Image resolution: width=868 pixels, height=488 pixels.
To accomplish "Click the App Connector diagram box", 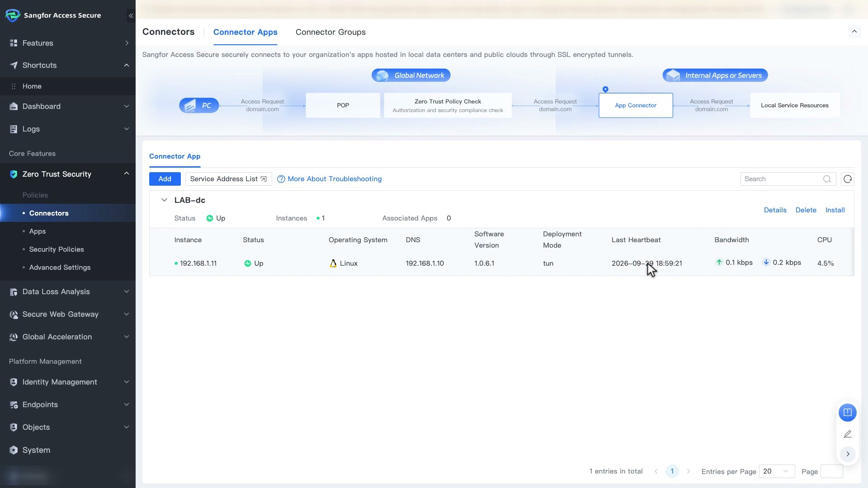I will pyautogui.click(x=636, y=105).
